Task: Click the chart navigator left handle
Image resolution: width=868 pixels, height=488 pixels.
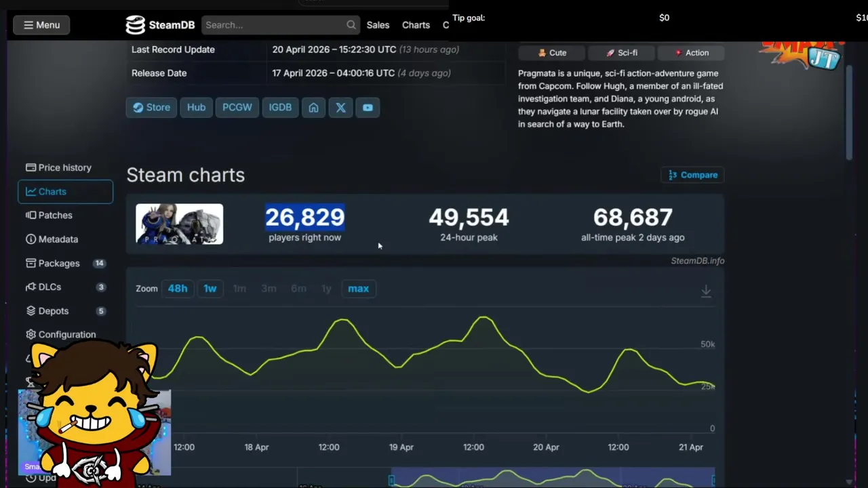Action: point(391,480)
